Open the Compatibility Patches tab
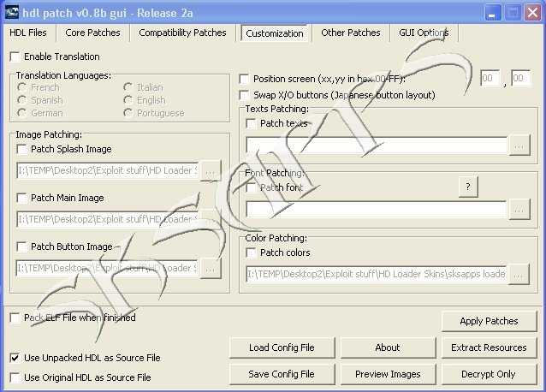 click(182, 33)
